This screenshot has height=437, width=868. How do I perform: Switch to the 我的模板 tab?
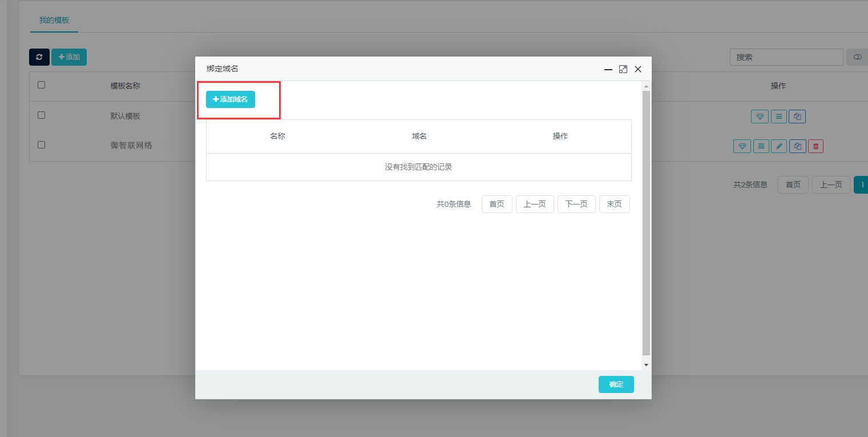tap(54, 20)
